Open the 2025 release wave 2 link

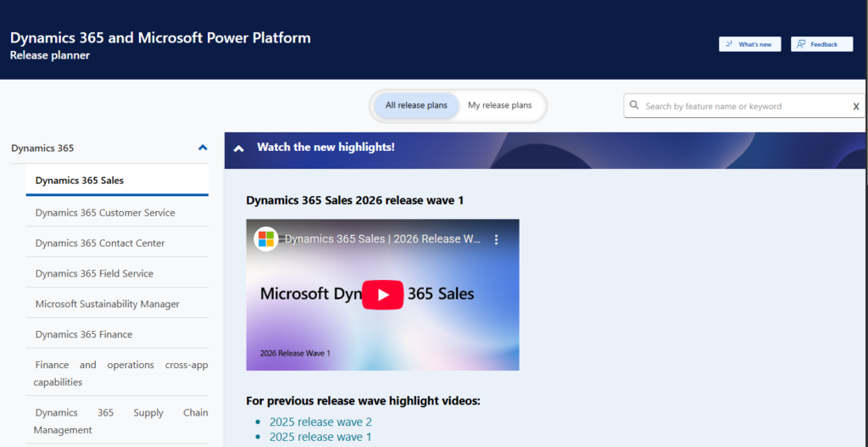(x=320, y=422)
